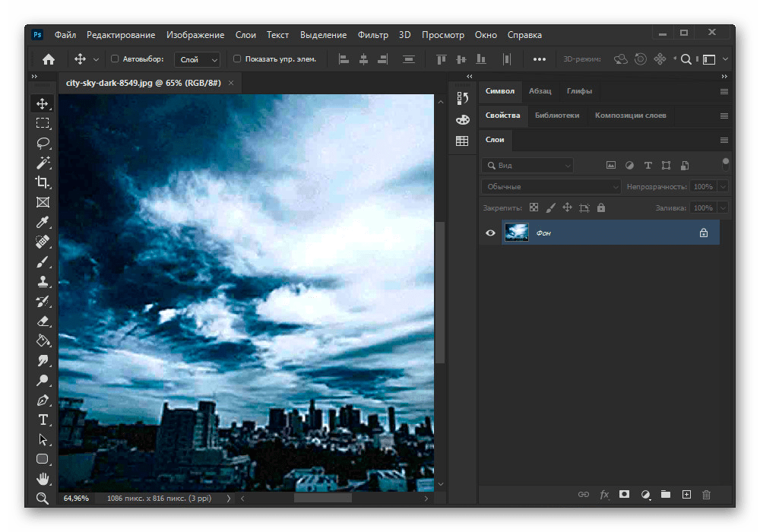Open the Обычные blend mode dropdown
Viewport: 760px width, 532px height.
point(551,186)
